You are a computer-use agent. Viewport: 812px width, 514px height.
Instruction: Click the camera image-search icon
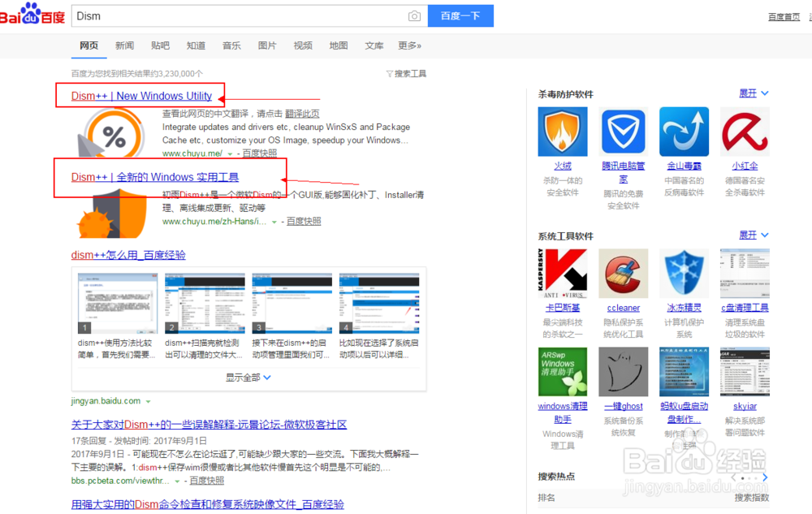pos(414,16)
